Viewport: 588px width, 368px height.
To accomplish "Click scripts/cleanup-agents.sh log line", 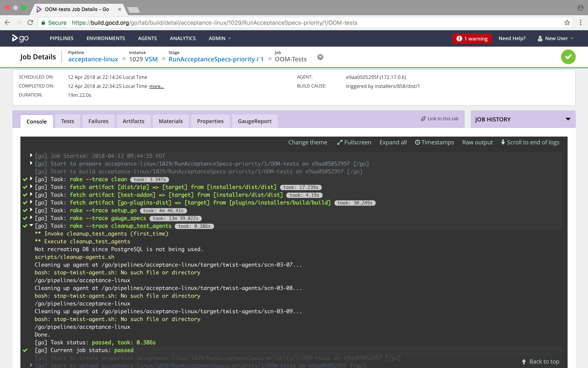I will (74, 257).
